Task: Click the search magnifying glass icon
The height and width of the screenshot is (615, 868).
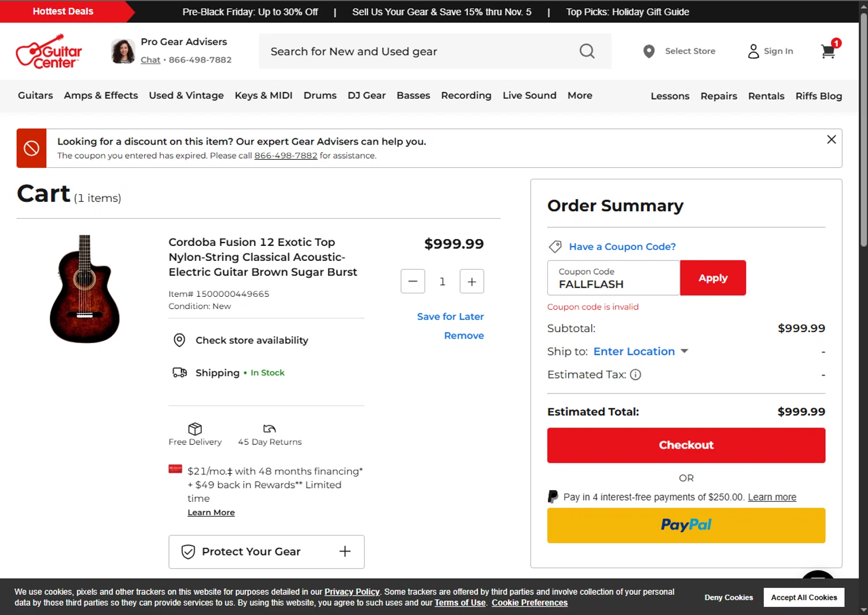Action: pos(587,51)
